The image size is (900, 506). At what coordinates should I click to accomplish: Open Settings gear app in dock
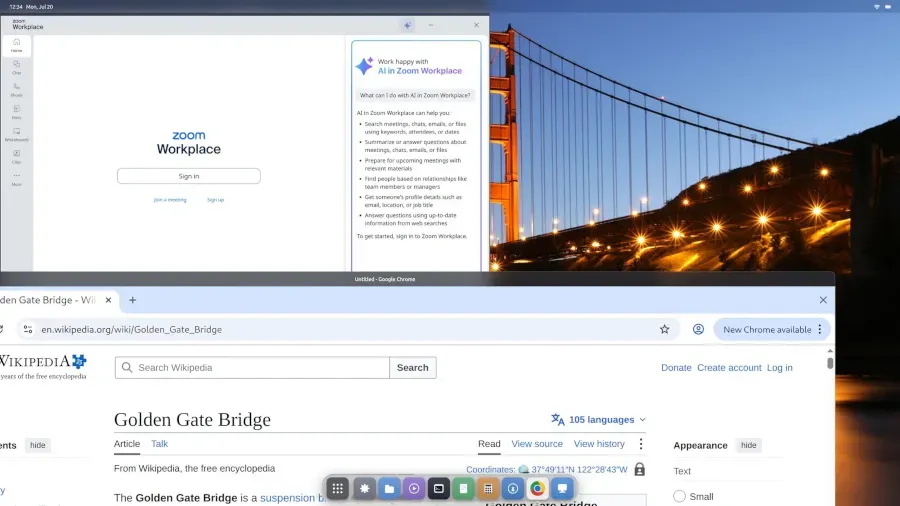pos(364,489)
